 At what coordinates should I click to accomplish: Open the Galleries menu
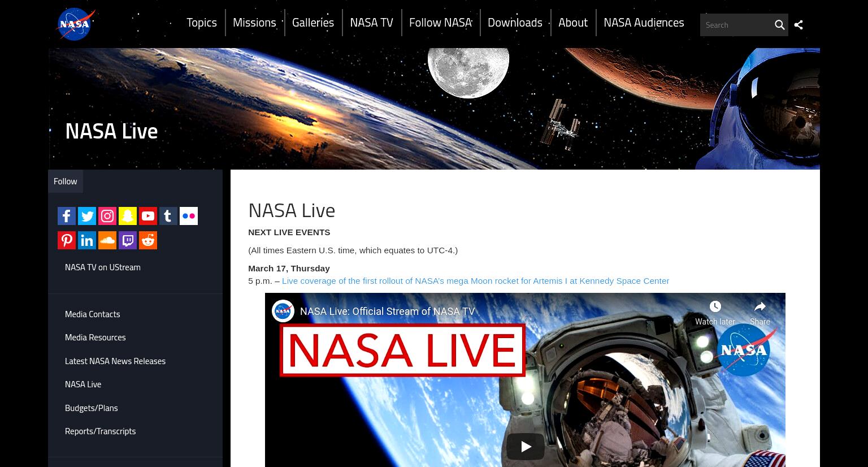click(313, 23)
